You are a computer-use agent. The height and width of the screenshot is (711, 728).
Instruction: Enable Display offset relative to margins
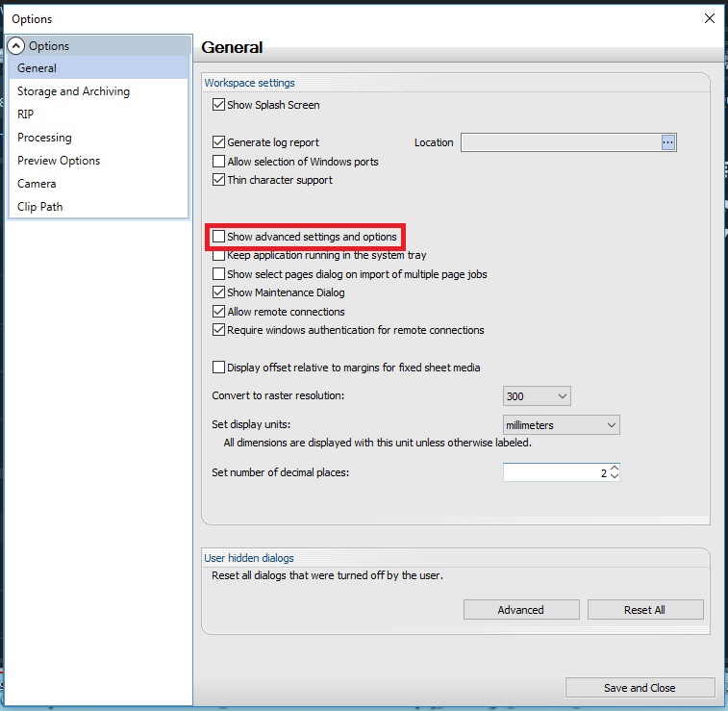(218, 368)
